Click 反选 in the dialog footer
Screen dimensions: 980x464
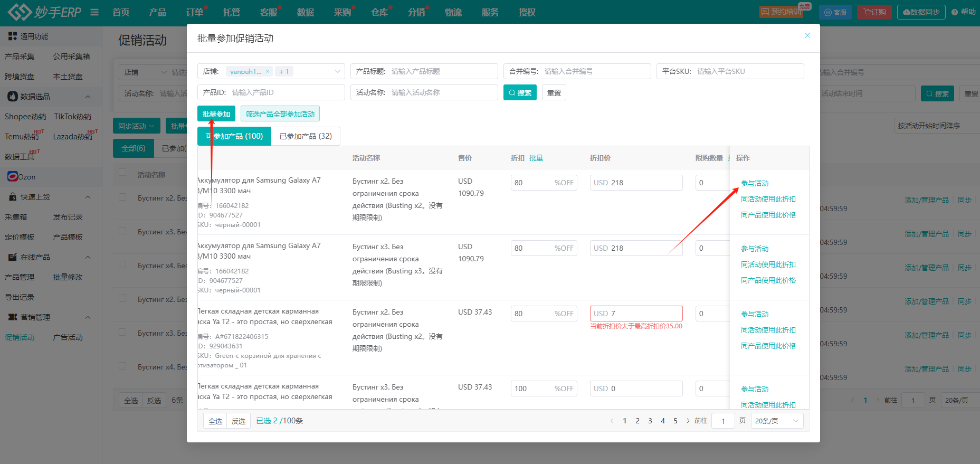pos(239,421)
